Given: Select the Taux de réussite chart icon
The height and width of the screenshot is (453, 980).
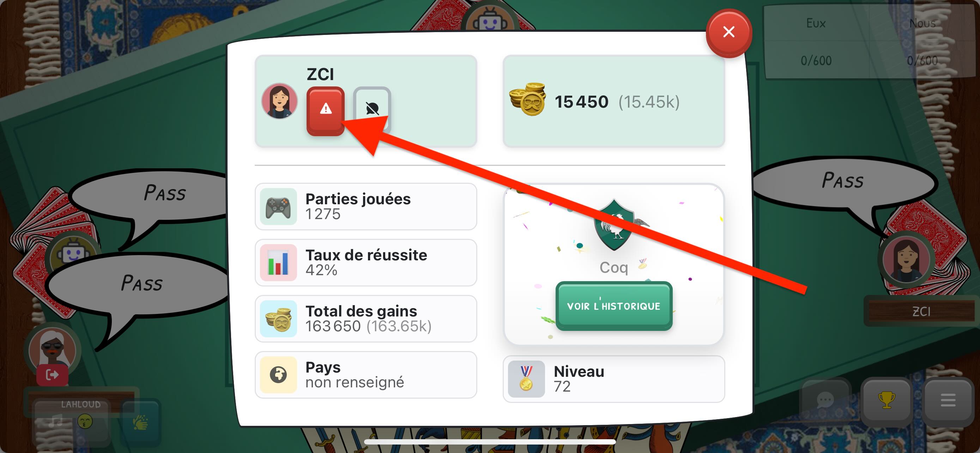Looking at the screenshot, I should tap(278, 262).
